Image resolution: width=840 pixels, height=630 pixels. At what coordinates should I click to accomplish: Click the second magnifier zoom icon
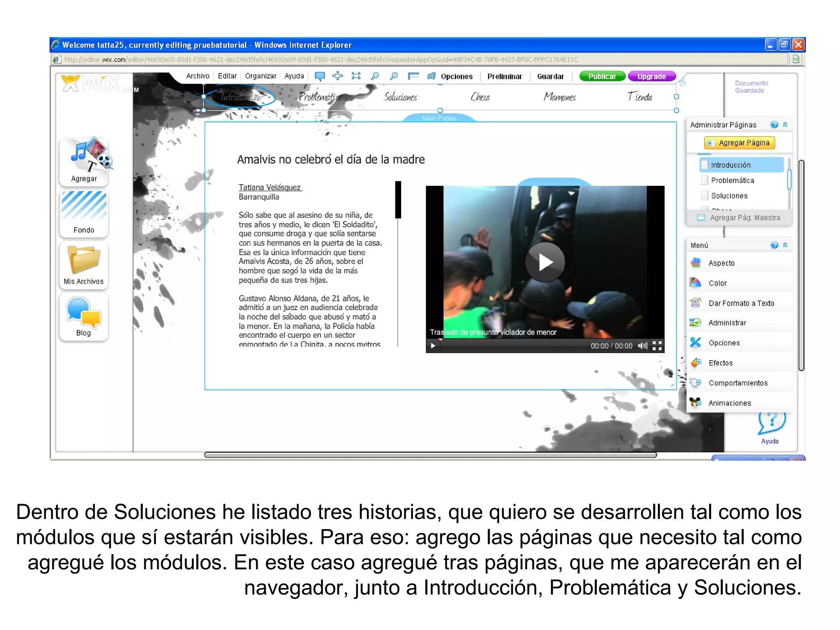coord(393,76)
